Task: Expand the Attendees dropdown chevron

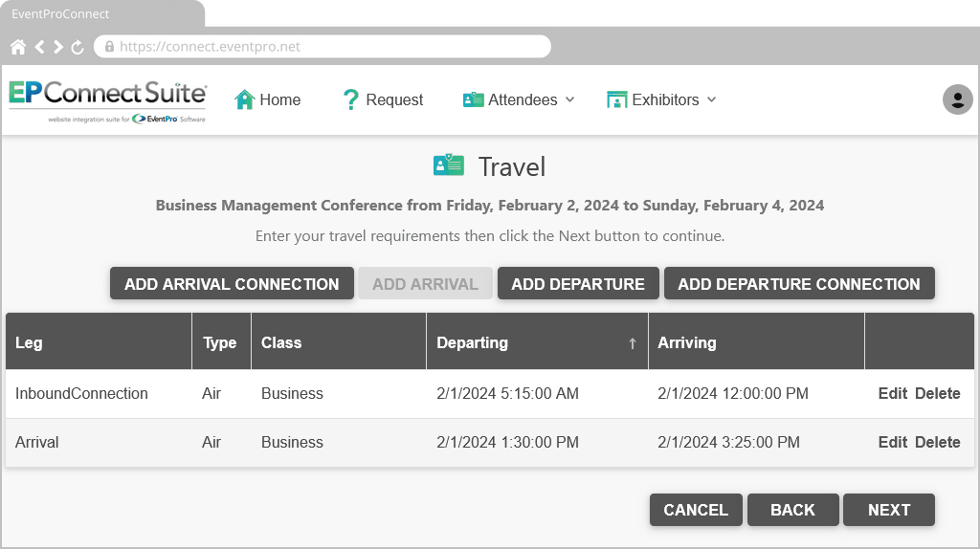Action: tap(570, 99)
